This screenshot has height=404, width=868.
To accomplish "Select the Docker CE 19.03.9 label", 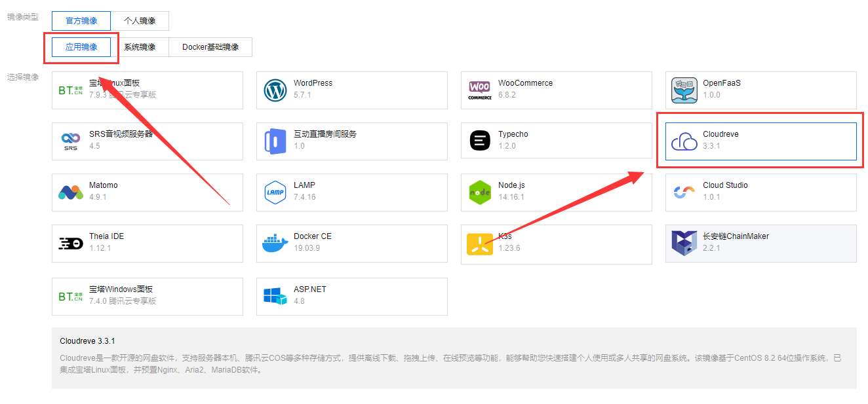I will [x=313, y=242].
